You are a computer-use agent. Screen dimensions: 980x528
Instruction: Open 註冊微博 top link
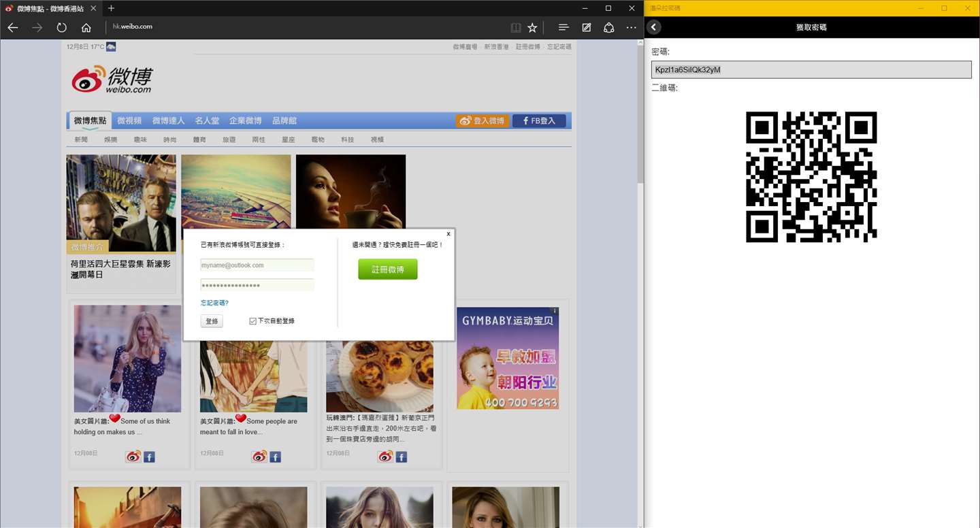coord(527,47)
